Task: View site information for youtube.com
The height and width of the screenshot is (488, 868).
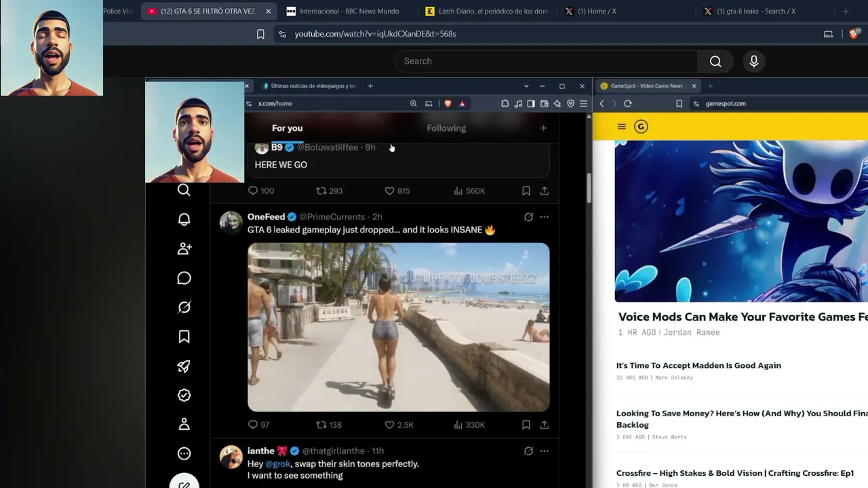Action: point(282,34)
